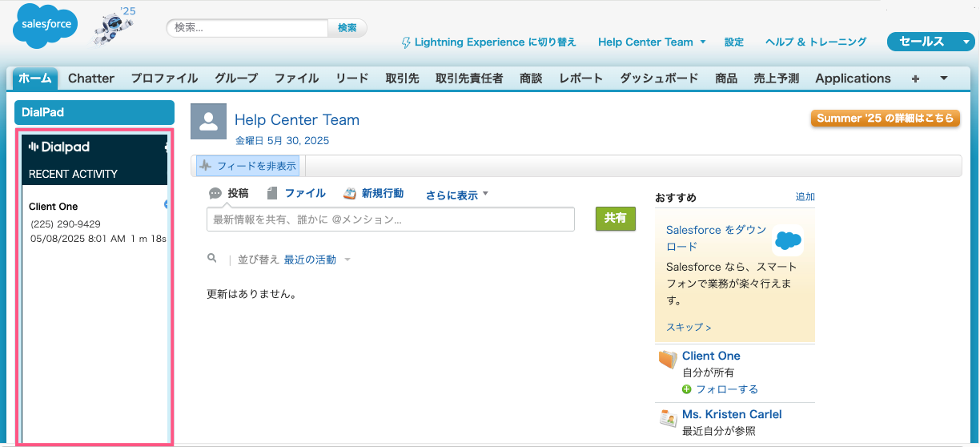Viewport: 980px width, 447px height.
Task: Open the Salesforce をダウンロード link
Action: point(717,238)
